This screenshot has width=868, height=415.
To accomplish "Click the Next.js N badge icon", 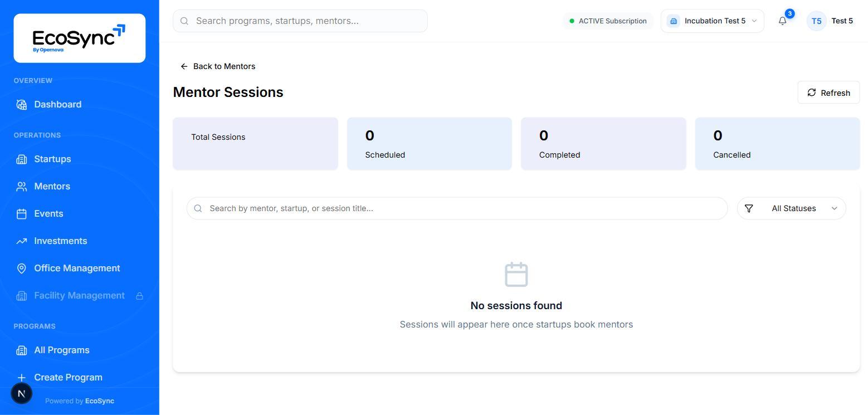I will pyautogui.click(x=22, y=394).
